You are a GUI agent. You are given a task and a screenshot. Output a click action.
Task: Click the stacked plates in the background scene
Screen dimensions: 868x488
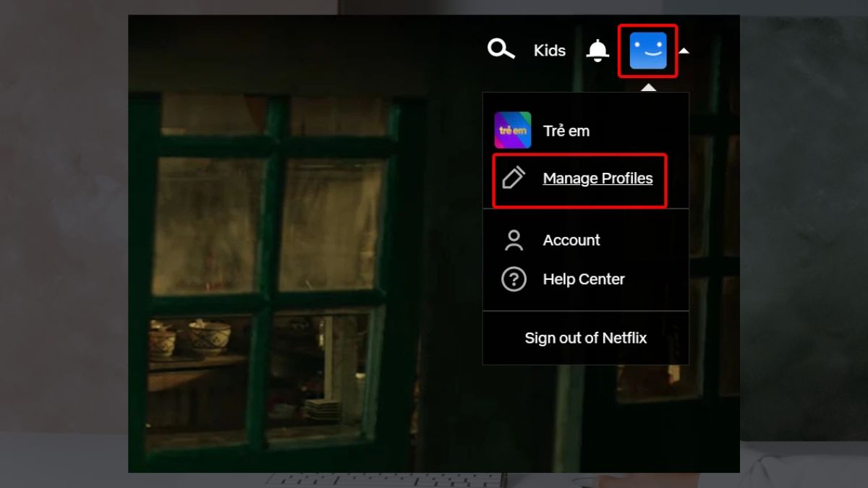(323, 408)
